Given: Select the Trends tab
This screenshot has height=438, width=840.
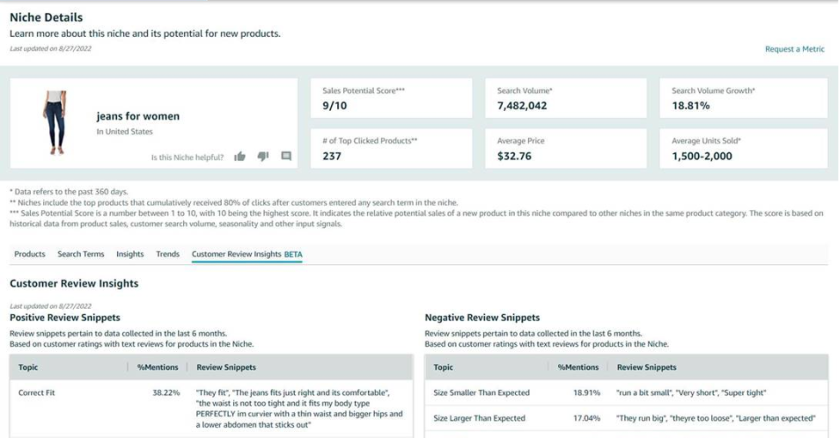Looking at the screenshot, I should click(168, 254).
